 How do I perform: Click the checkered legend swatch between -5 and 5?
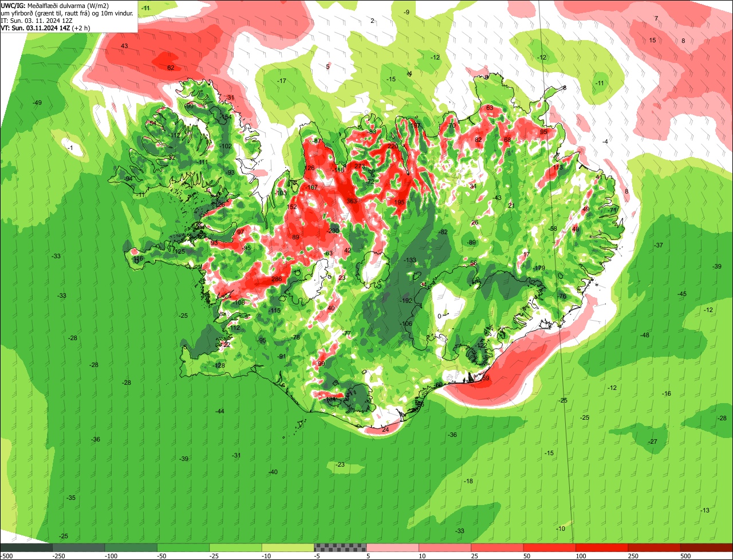coord(340,547)
